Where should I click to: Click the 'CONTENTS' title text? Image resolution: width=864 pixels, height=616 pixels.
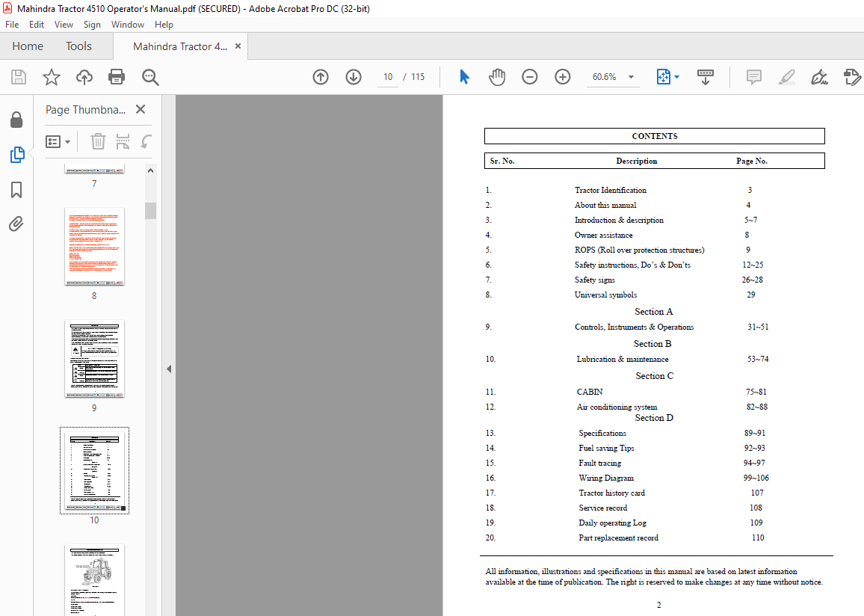[655, 136]
